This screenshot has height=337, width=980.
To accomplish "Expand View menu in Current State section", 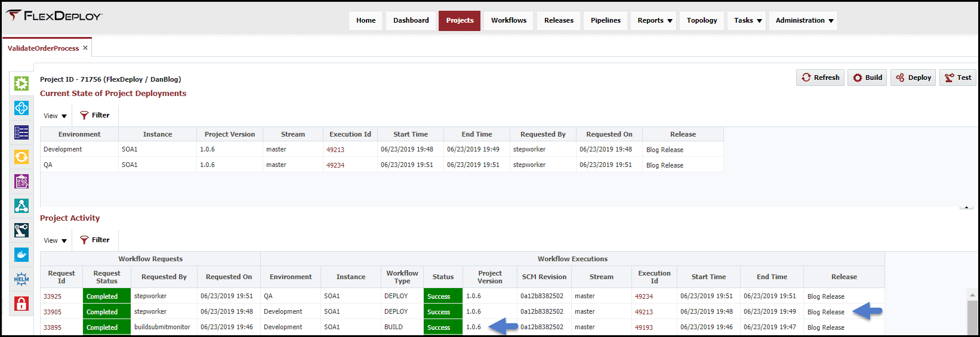I will [55, 116].
